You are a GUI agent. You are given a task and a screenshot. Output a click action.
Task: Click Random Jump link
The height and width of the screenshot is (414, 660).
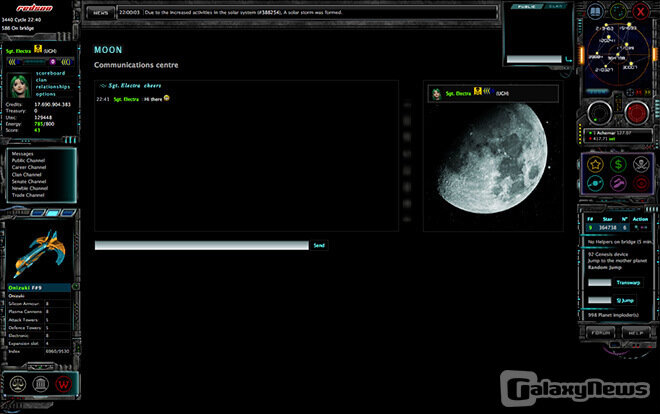tap(604, 268)
